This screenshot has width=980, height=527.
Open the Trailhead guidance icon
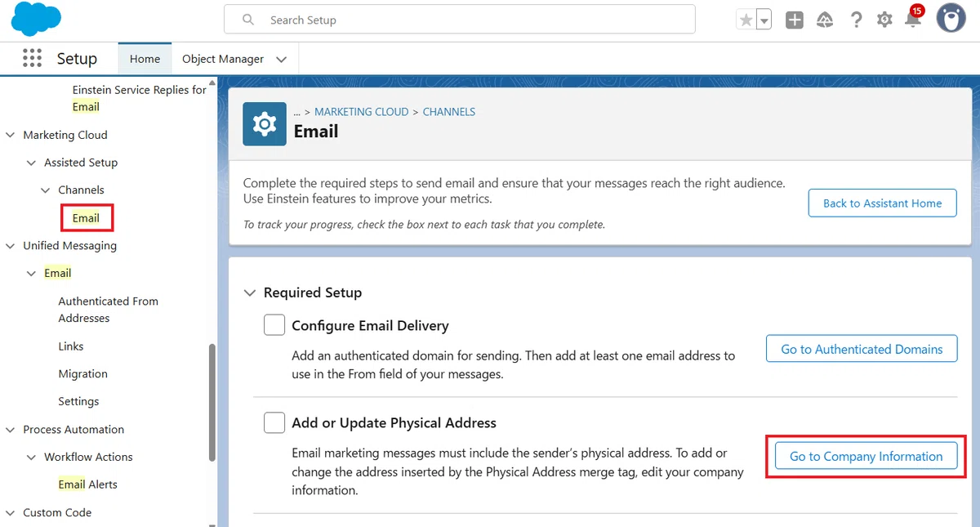tap(825, 20)
